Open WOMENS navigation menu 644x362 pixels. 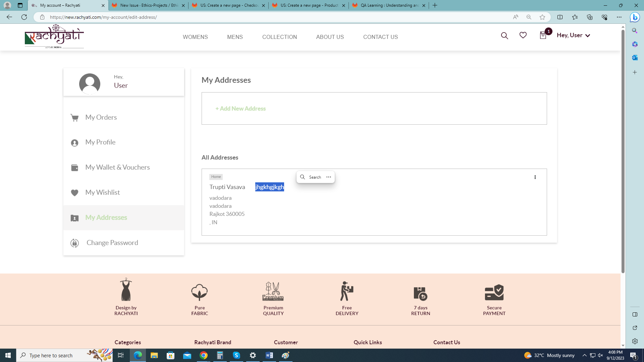point(195,37)
